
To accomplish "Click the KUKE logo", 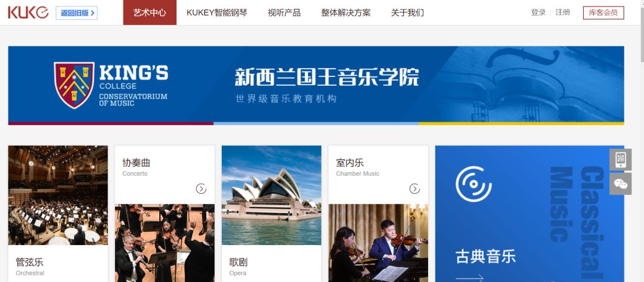I will (x=28, y=13).
